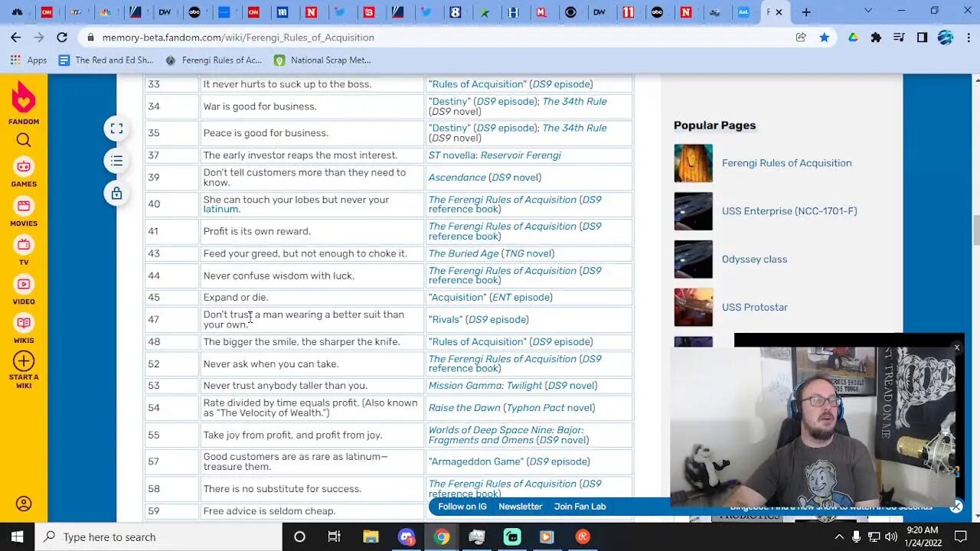Click the Windows search box
This screenshot has width=980, height=551.
tap(159, 536)
